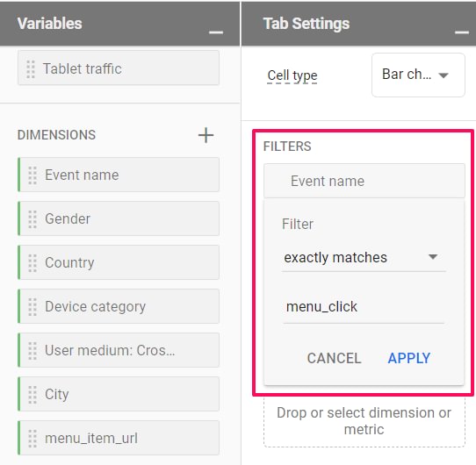476x465 pixels.
Task: Add a new dimension with plus icon
Action: 206,135
